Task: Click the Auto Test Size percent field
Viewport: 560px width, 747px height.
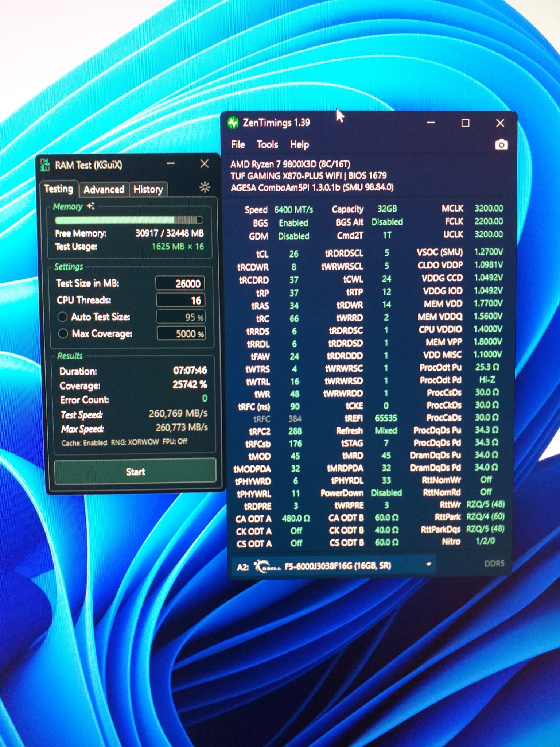Action: coord(181,317)
